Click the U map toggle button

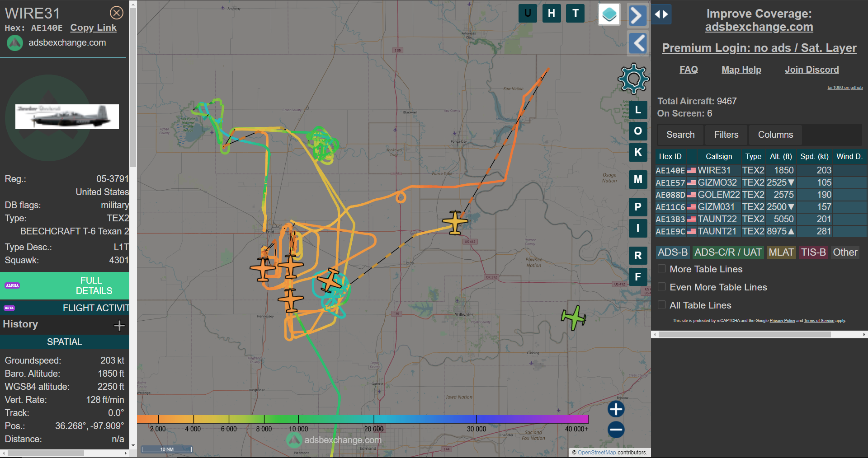tap(528, 13)
